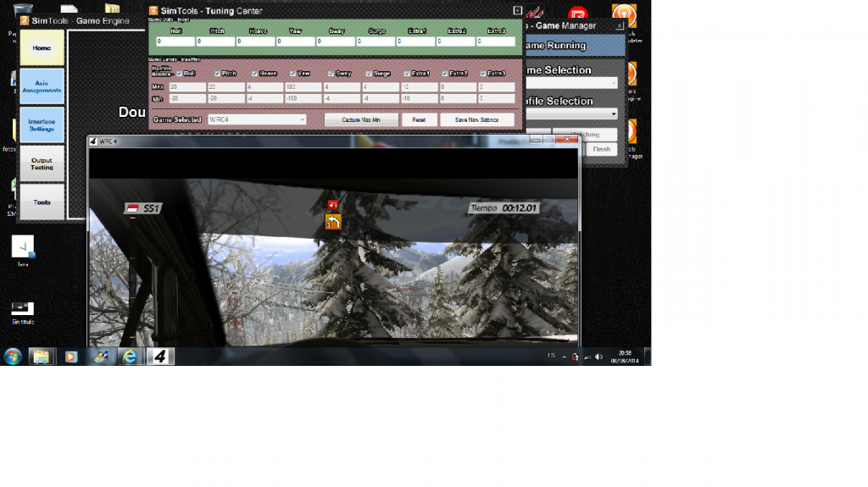The width and height of the screenshot is (868, 487).
Task: Click the Reset button in Tuning Center
Action: pyautogui.click(x=419, y=119)
